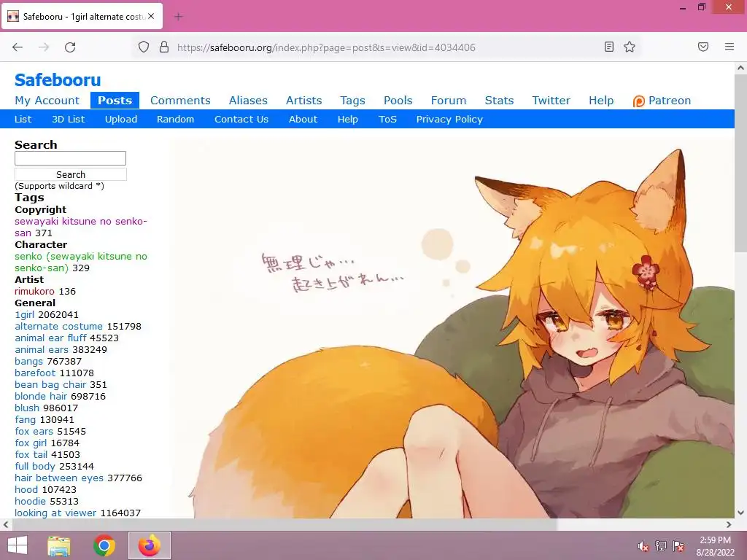The width and height of the screenshot is (747, 560).
Task: Open the List submenu item
Action: 23,119
